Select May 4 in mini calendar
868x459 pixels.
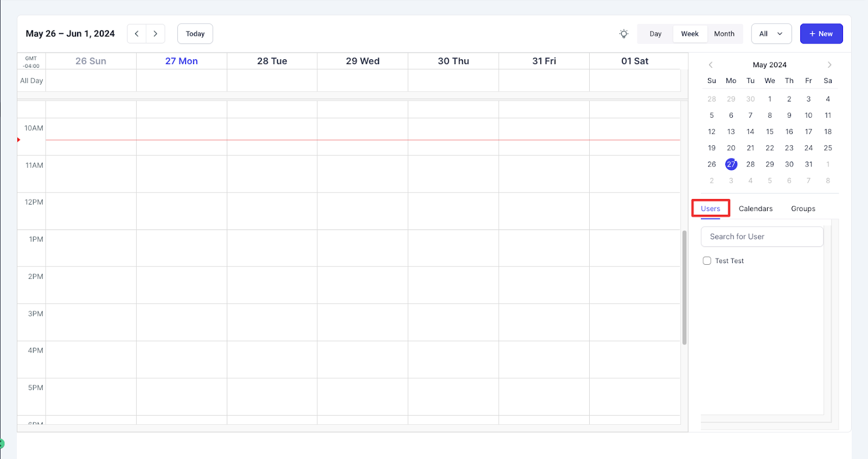(x=828, y=99)
